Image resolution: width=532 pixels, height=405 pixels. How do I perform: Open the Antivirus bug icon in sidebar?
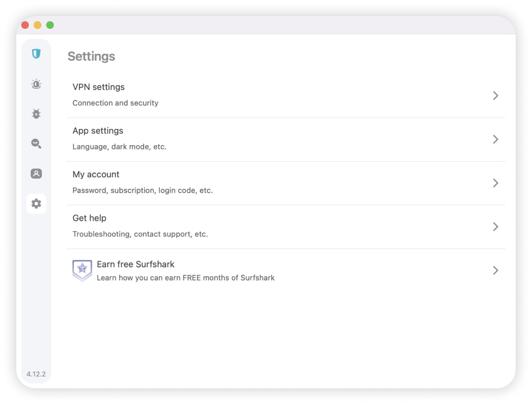pyautogui.click(x=36, y=114)
